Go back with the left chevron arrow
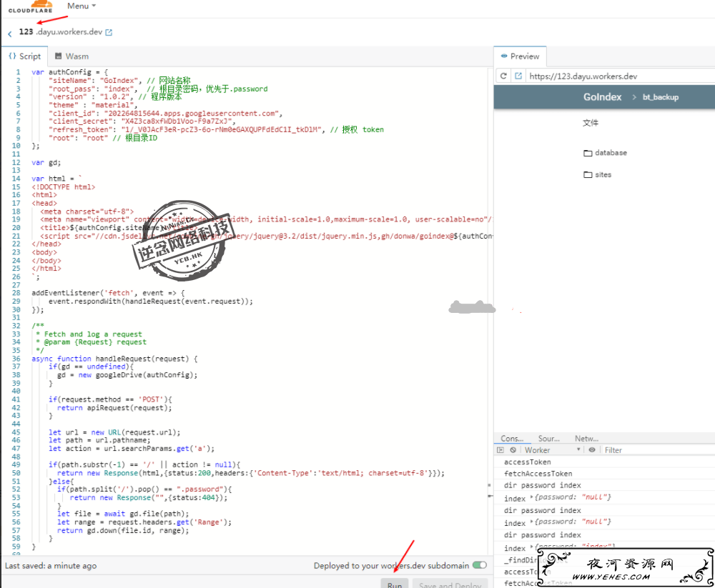The image size is (715, 588). pyautogui.click(x=9, y=34)
